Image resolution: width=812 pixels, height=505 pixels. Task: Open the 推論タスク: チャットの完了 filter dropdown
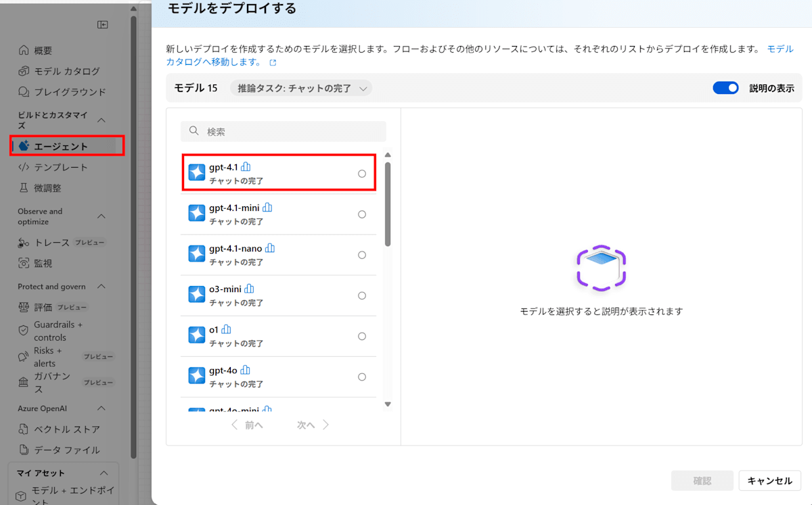[301, 88]
